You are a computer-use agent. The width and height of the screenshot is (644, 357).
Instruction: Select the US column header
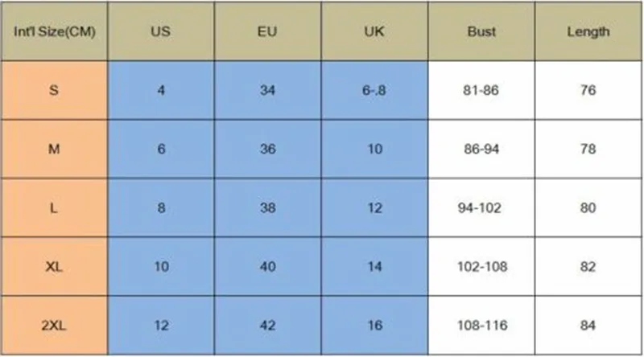coord(161,32)
